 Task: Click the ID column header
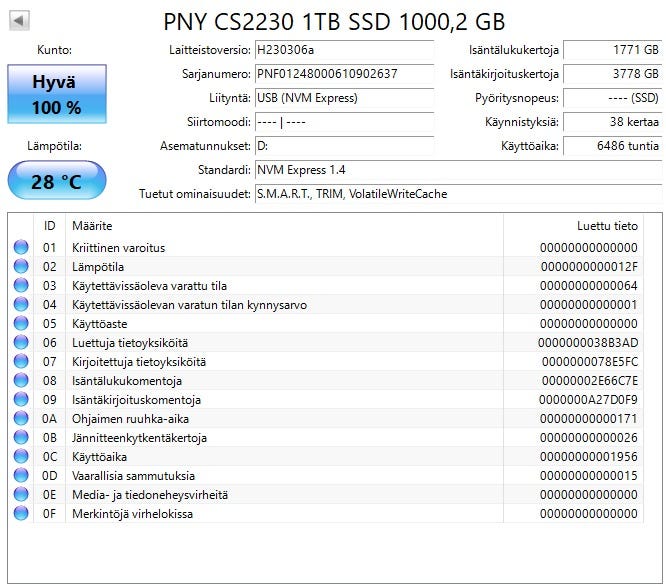[49, 226]
